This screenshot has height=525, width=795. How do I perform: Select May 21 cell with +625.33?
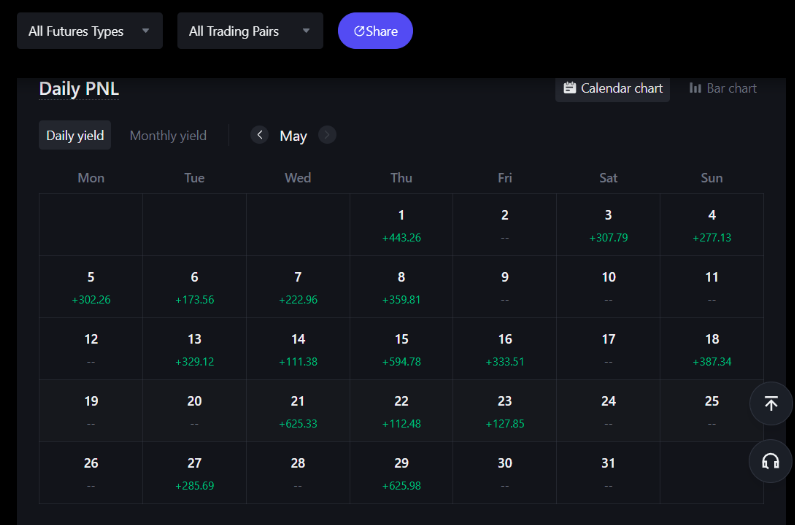(298, 411)
